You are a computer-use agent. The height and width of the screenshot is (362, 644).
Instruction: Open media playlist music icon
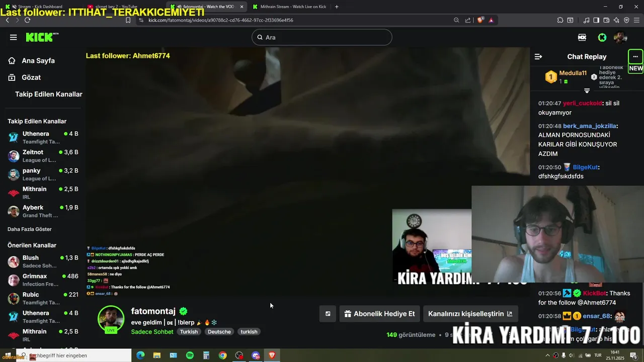[x=586, y=20]
